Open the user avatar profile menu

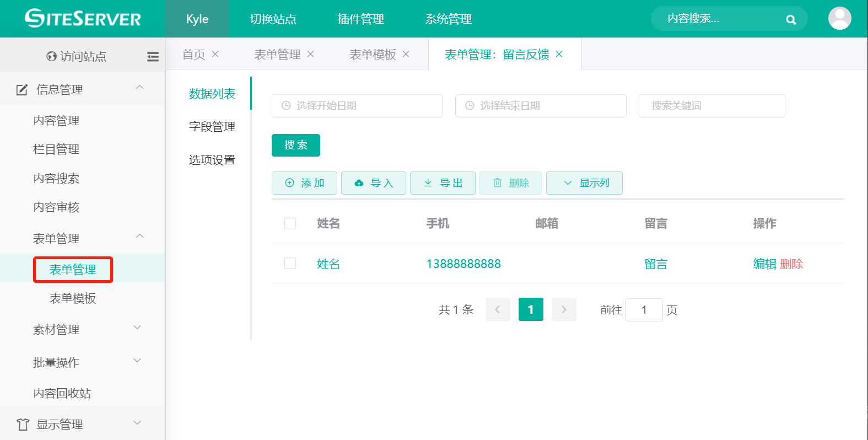point(839,18)
